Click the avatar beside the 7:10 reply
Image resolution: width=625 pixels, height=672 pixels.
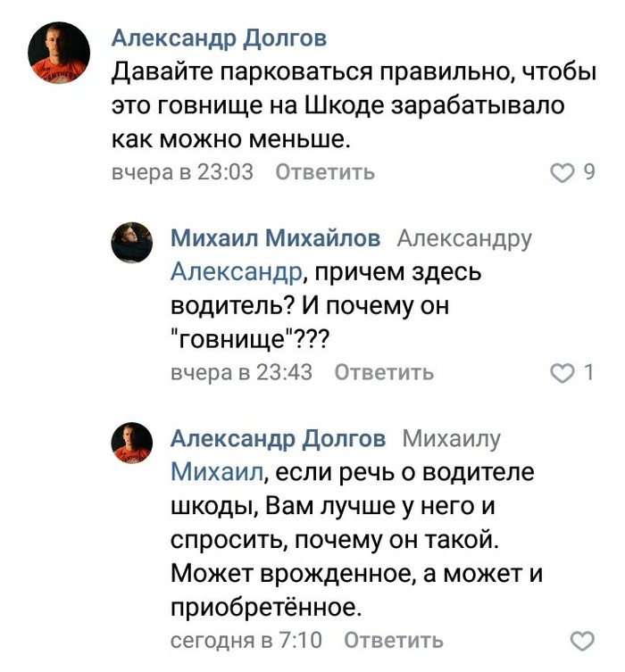tap(130, 443)
